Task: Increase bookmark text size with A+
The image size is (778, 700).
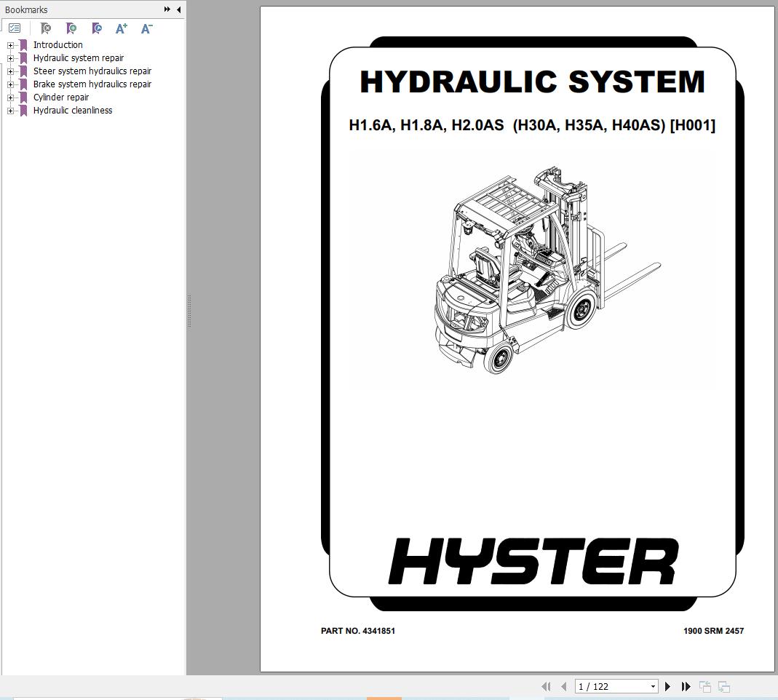Action: (121, 29)
